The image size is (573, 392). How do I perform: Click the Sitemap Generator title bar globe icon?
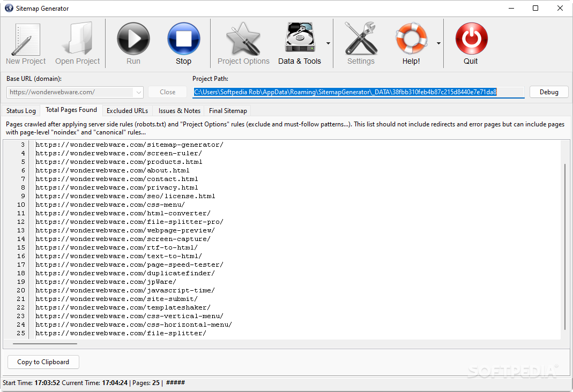pyautogui.click(x=9, y=8)
